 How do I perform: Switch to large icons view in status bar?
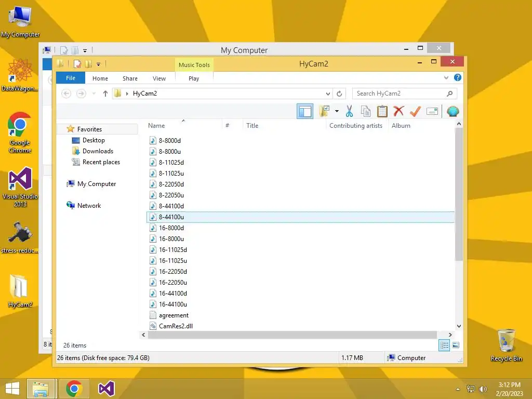(456, 345)
